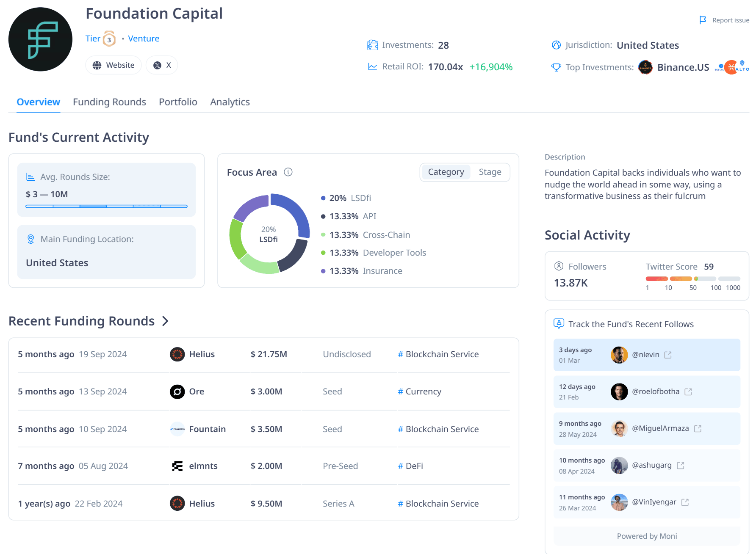Click the LSDfi legend entry

click(346, 198)
